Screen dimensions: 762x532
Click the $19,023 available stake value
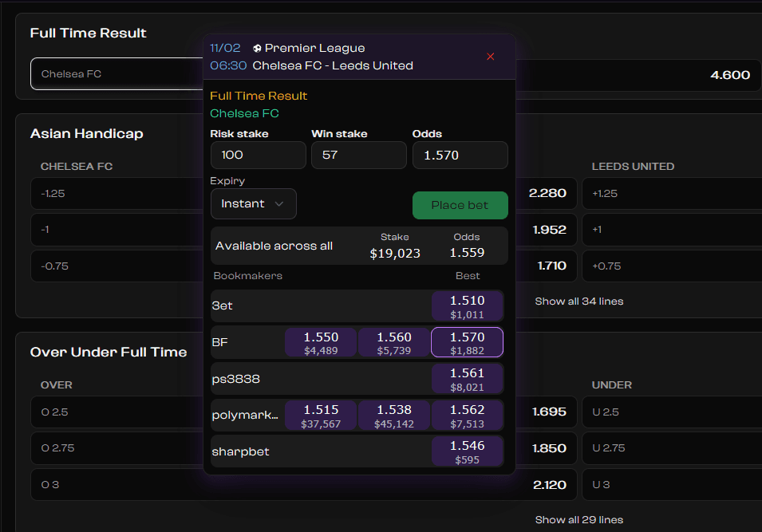click(x=395, y=253)
